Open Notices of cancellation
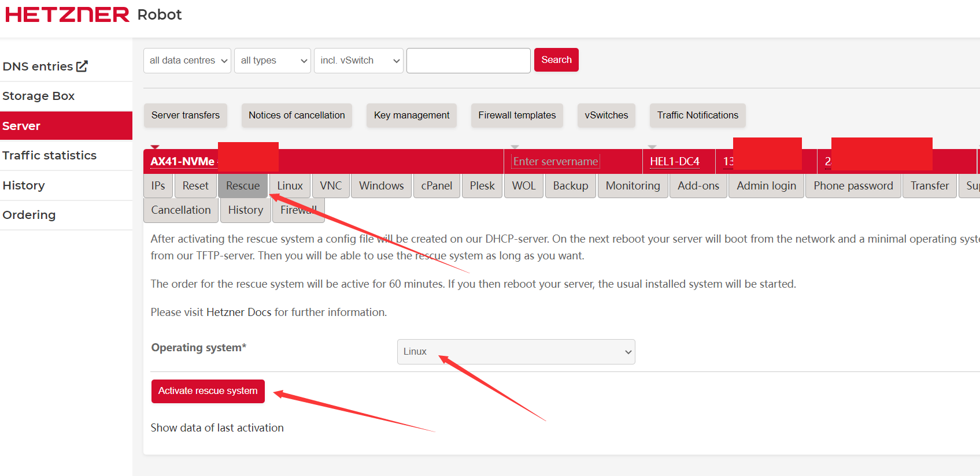The height and width of the screenshot is (476, 980). (x=297, y=115)
